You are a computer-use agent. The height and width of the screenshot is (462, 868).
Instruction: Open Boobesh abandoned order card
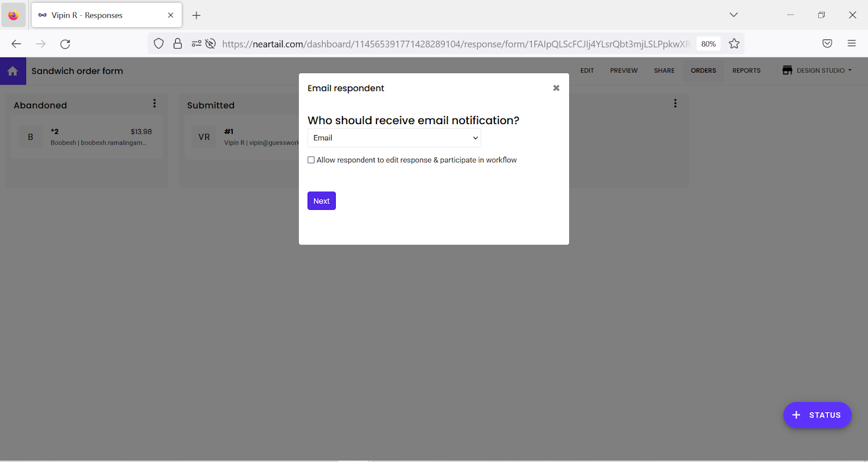click(x=87, y=137)
